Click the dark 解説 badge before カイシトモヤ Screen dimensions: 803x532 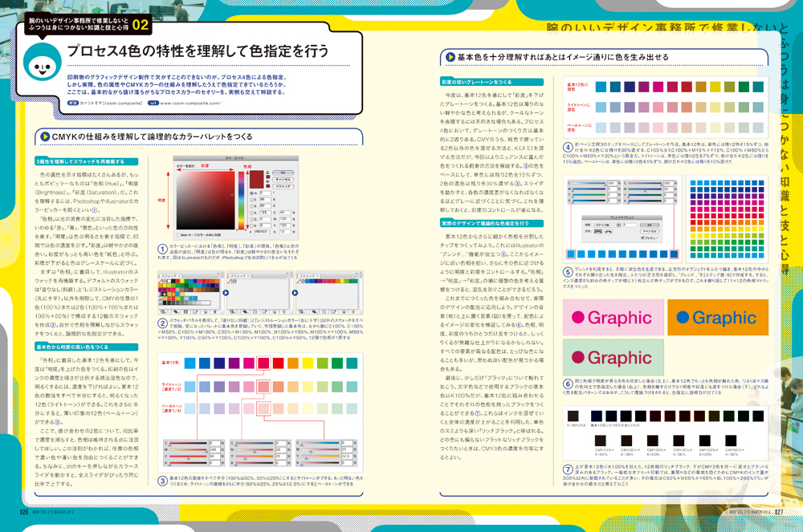coord(73,103)
